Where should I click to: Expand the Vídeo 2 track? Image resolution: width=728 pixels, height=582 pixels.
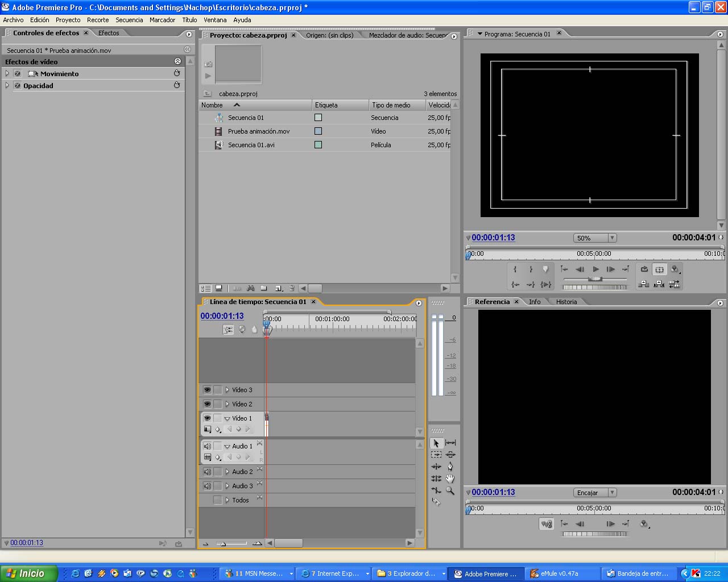click(x=227, y=404)
